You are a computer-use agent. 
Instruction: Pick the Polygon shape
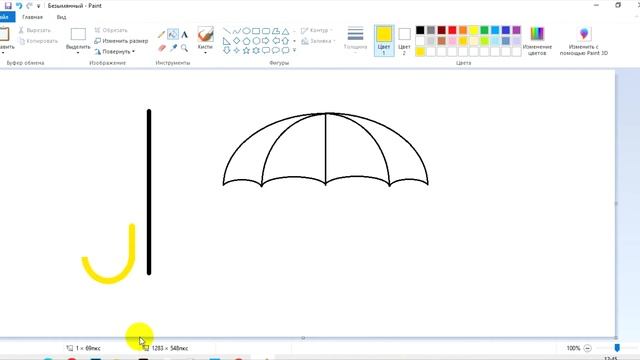click(x=276, y=31)
